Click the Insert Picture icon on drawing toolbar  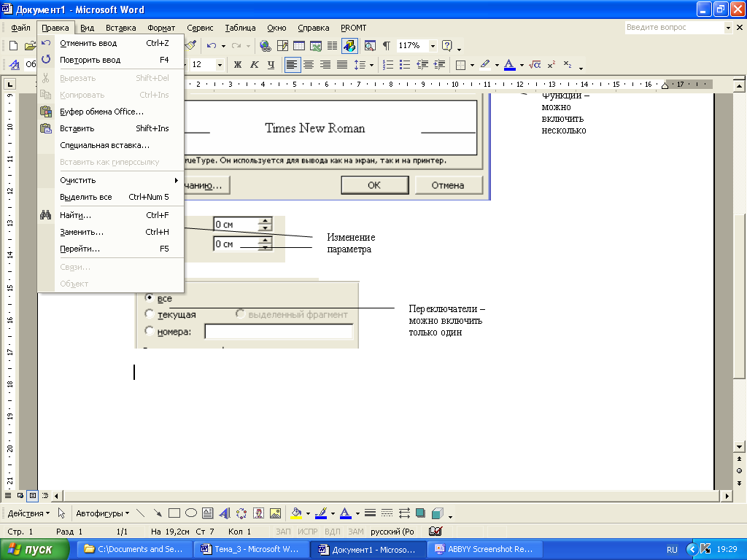point(275,513)
